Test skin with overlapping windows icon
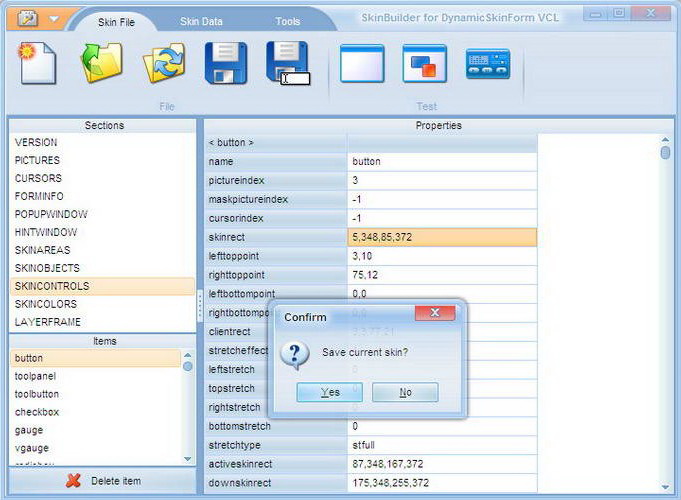 (424, 63)
